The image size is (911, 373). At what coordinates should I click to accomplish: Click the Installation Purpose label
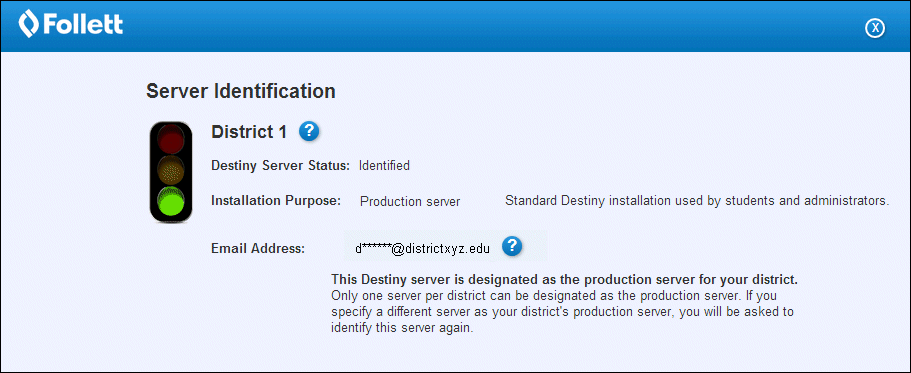[276, 201]
